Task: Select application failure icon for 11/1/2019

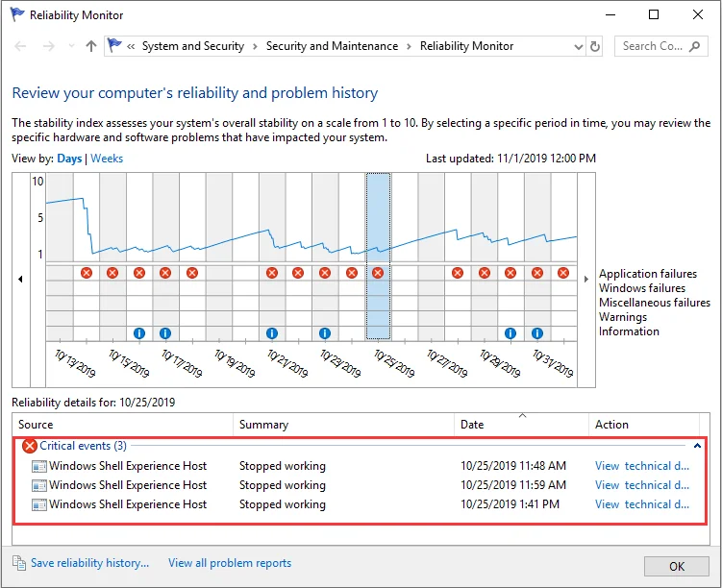Action: point(563,273)
